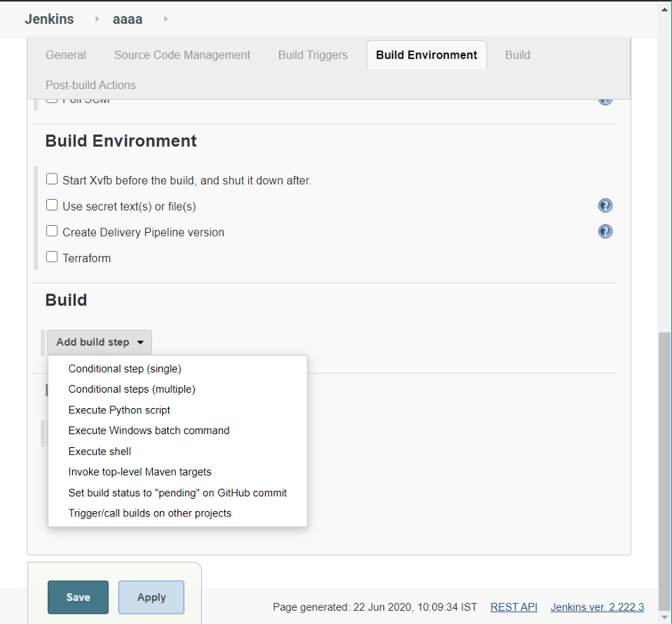Collapse the Add build step dropdown
The width and height of the screenshot is (672, 624).
[99, 342]
